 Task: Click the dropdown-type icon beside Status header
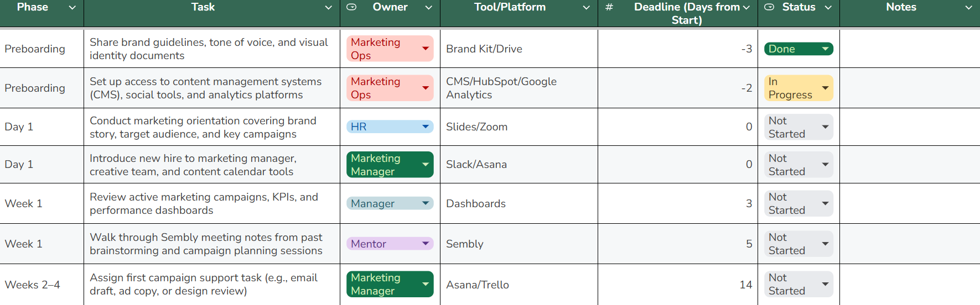point(769,7)
